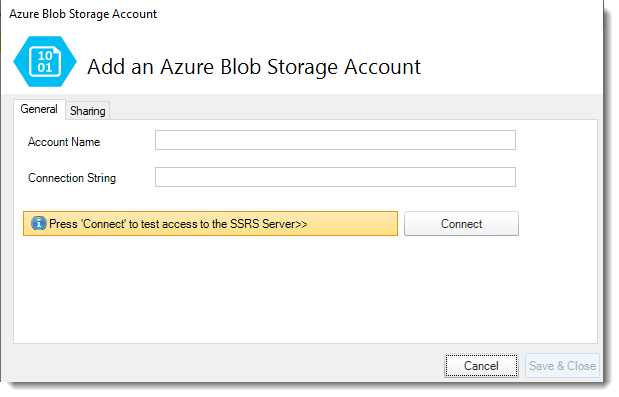
Task: Click white header area right of heading
Action: tap(511, 65)
